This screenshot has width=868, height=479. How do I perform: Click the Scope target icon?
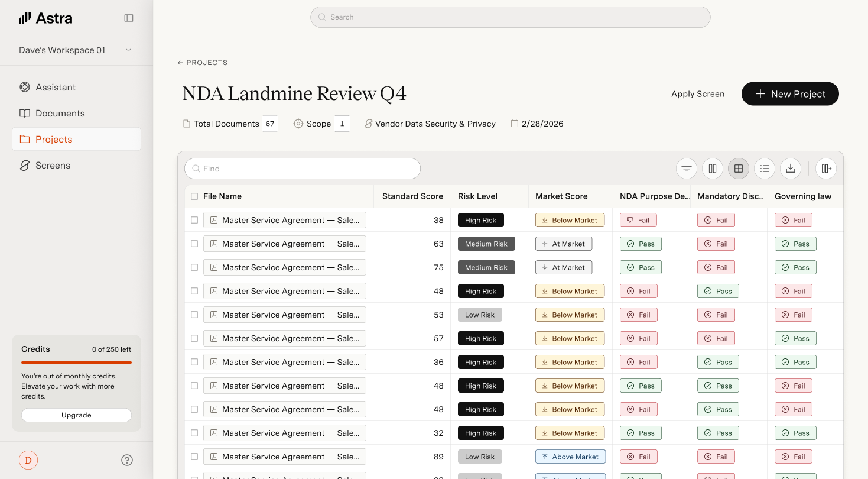tap(298, 124)
